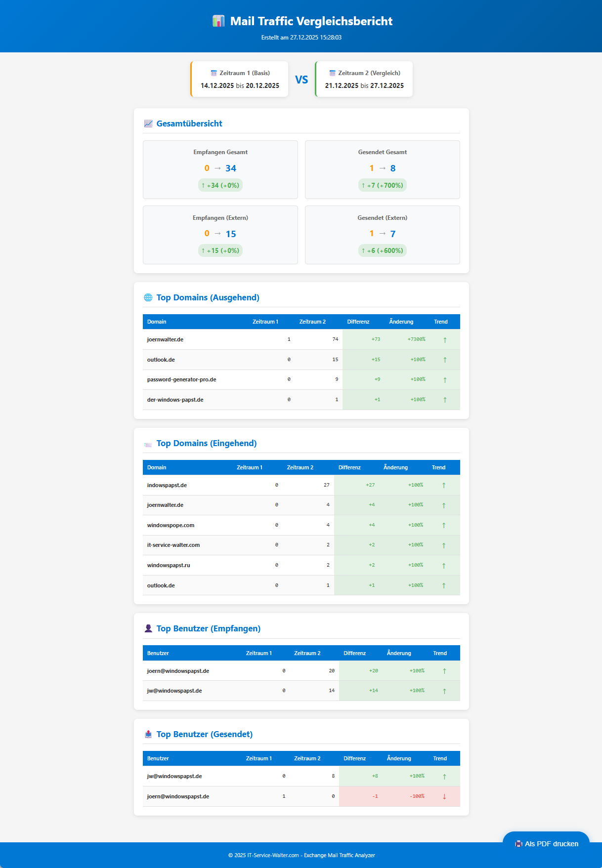Click the outbox icon by Top Benutzer (Gesendet)
The image size is (602, 868).
[148, 734]
